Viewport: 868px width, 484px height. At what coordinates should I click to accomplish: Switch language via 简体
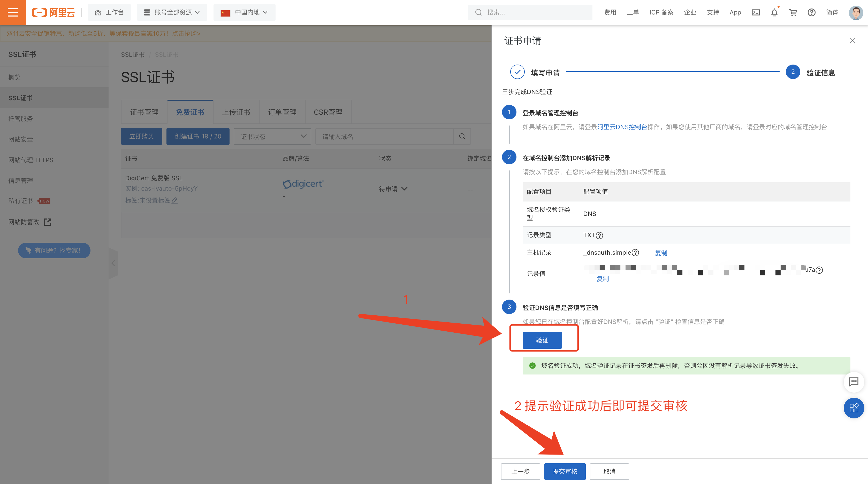point(832,12)
